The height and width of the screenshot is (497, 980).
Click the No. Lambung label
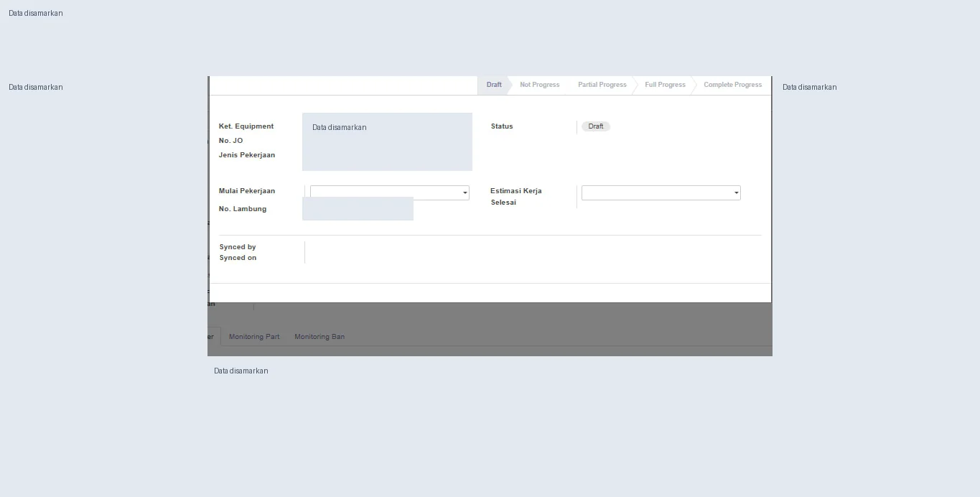[243, 209]
